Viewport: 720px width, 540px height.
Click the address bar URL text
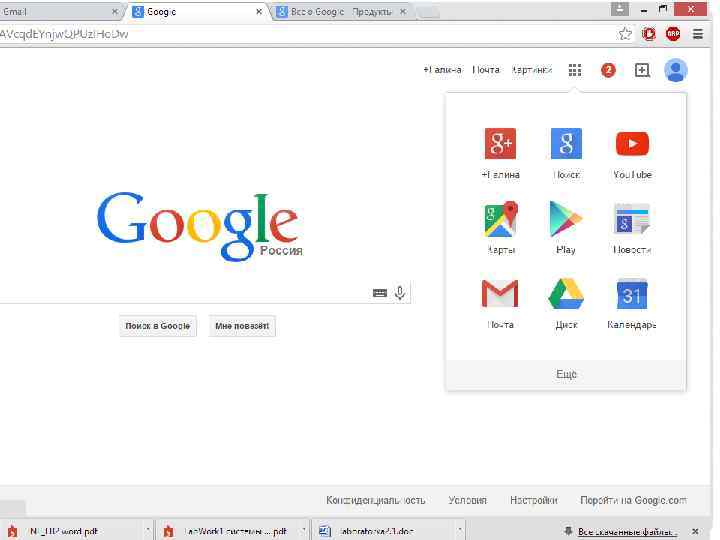[64, 34]
